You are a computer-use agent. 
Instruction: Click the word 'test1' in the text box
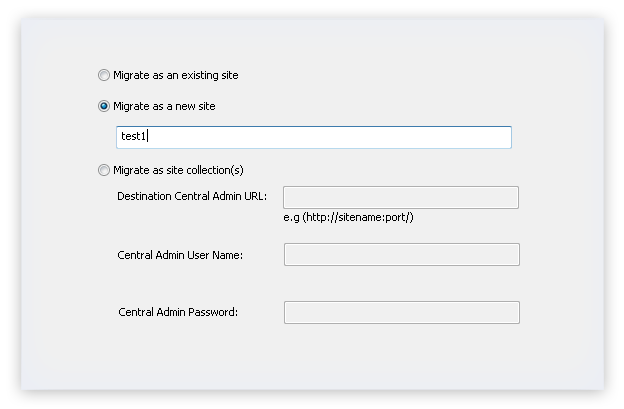pyautogui.click(x=133, y=136)
